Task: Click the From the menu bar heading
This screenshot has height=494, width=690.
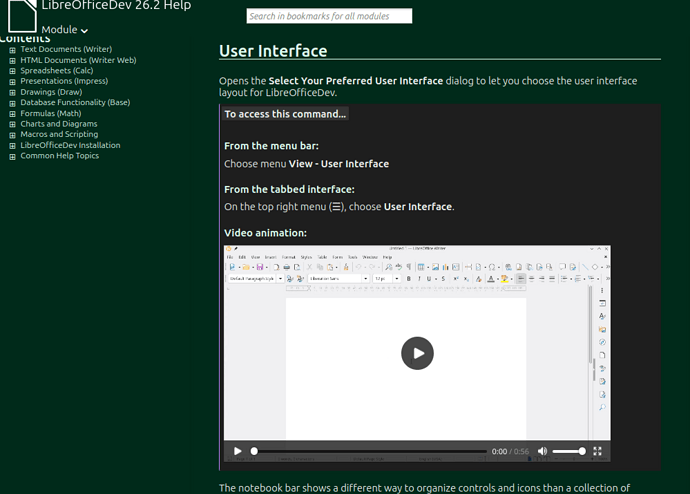Action: point(272,146)
